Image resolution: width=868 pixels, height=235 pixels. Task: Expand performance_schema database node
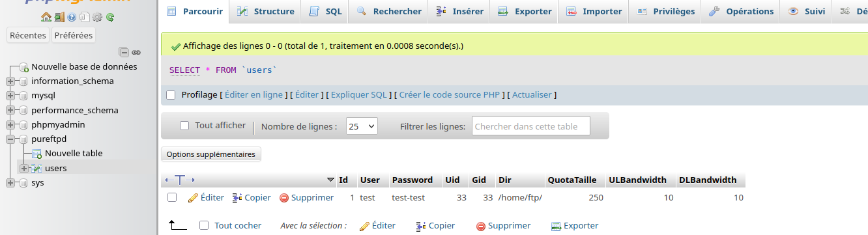(10, 111)
